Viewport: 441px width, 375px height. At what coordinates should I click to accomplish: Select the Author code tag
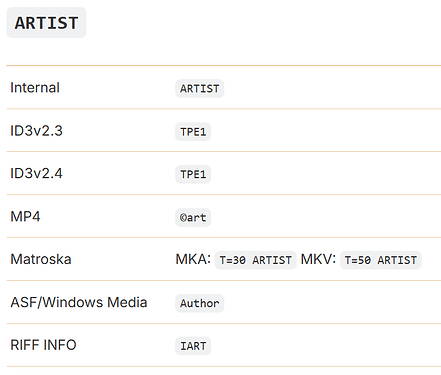tap(199, 303)
